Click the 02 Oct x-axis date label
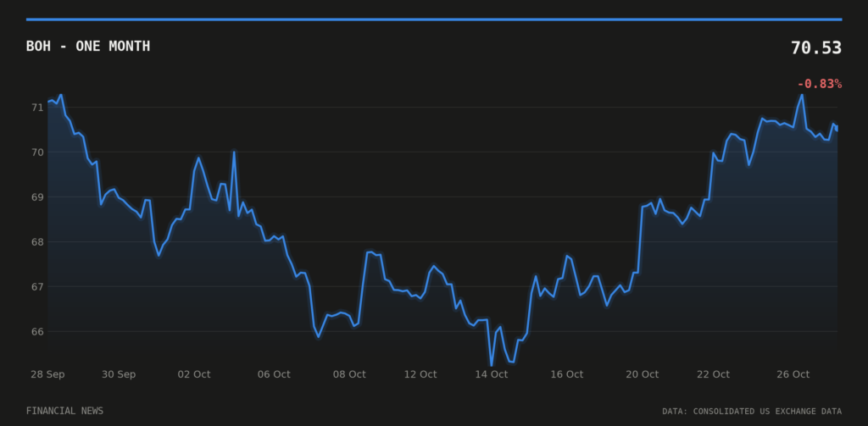 tap(194, 374)
